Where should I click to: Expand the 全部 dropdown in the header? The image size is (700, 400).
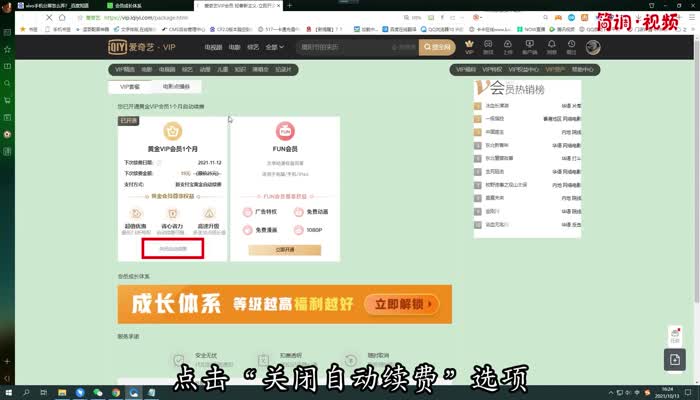pyautogui.click(x=272, y=47)
